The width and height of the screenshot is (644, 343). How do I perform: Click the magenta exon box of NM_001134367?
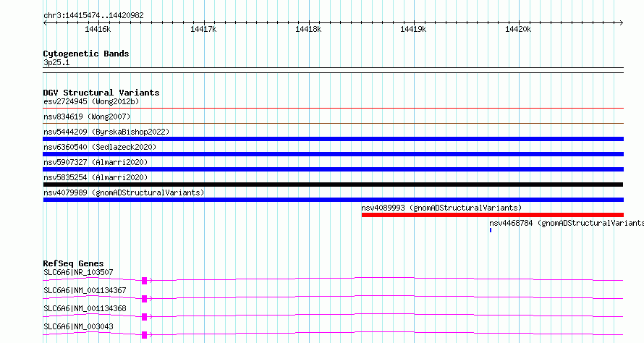point(144,299)
